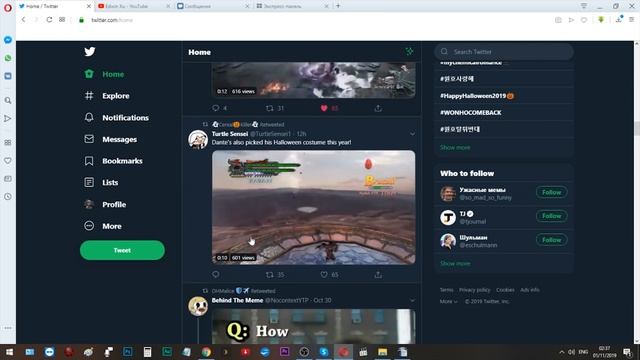Screen dimensions: 640x360
Task: Open the Bookmarks page
Action: (113, 161)
